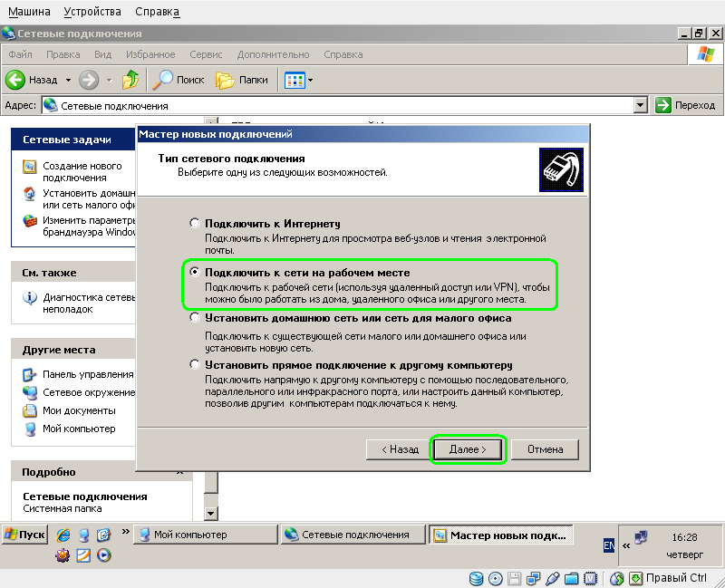Click the Сетевое окружение sidebar icon

[x=30, y=392]
